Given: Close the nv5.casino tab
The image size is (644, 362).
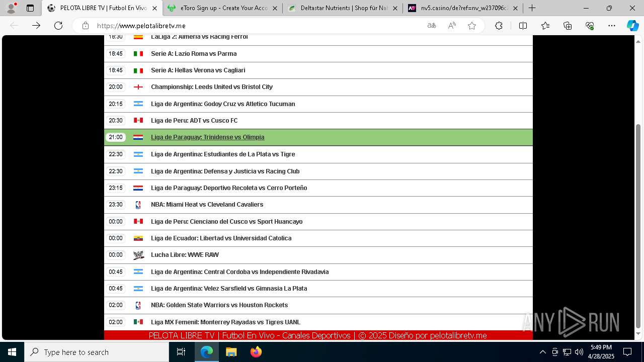Looking at the screenshot, I should click(x=515, y=8).
